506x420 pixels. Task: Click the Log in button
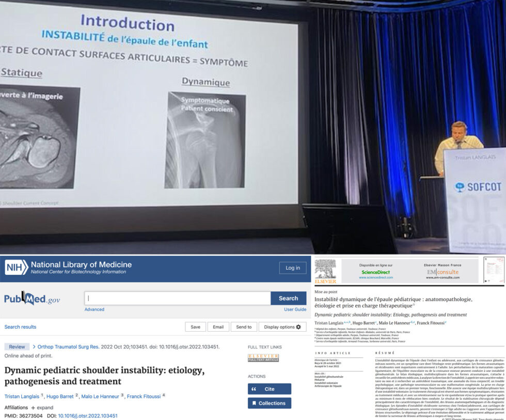pos(292,268)
